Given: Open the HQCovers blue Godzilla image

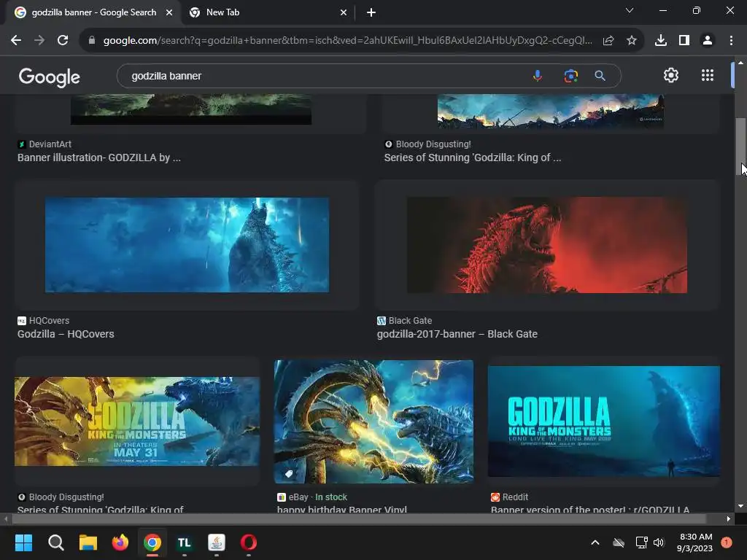Looking at the screenshot, I should pyautogui.click(x=187, y=245).
